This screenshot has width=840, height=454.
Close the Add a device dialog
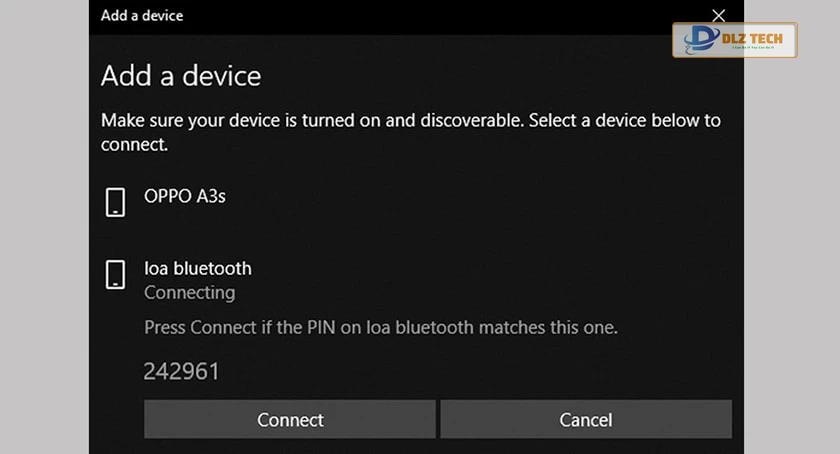pyautogui.click(x=718, y=15)
